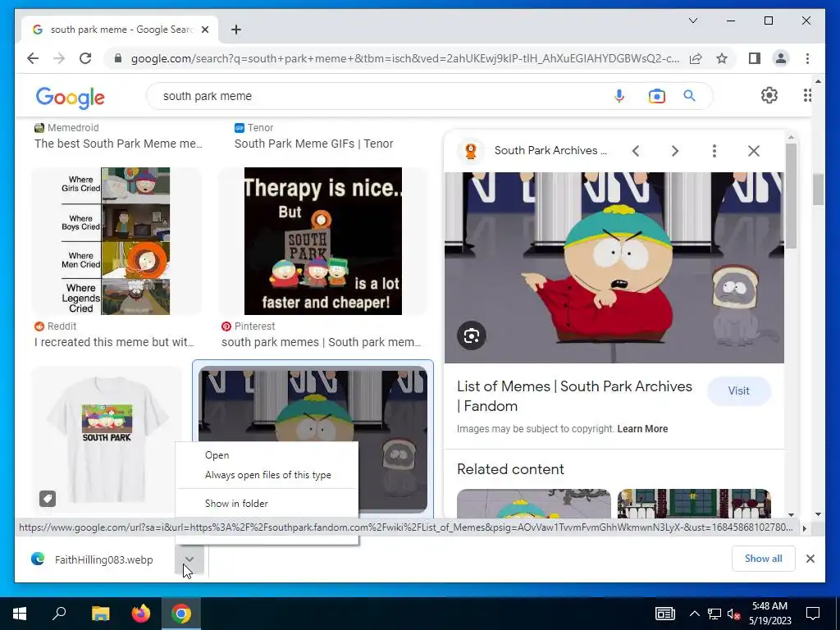Choose Always open files of this type
Image resolution: width=840 pixels, height=630 pixels.
268,475
